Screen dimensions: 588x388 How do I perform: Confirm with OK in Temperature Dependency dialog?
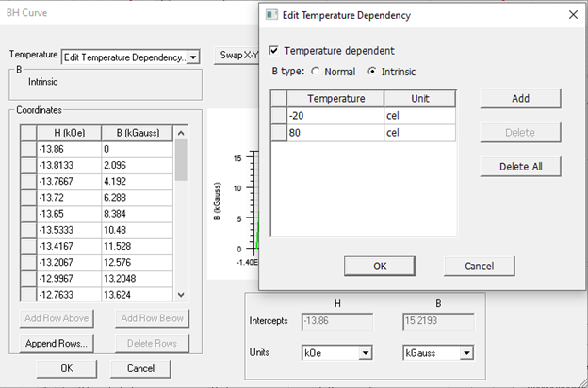(380, 267)
